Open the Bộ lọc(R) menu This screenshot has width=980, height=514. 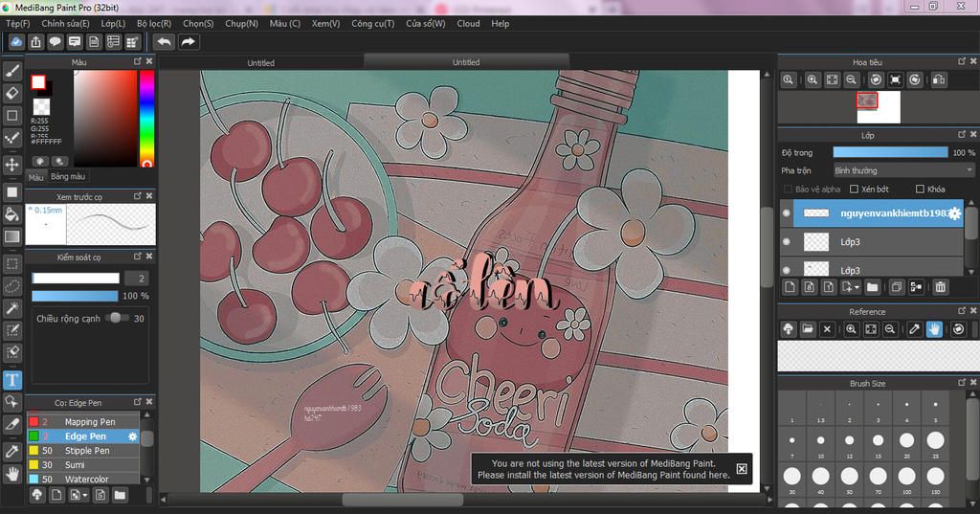(154, 23)
